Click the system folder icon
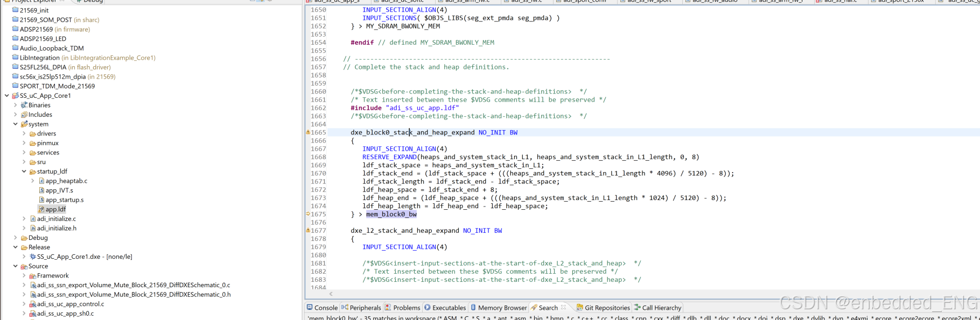This screenshot has height=320, width=980. (x=24, y=124)
